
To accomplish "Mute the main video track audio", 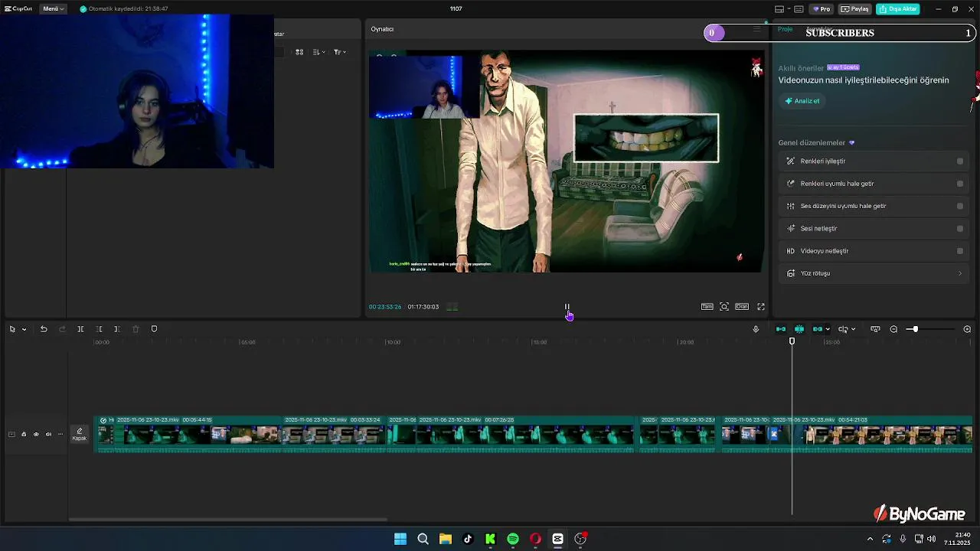I will 48,435.
